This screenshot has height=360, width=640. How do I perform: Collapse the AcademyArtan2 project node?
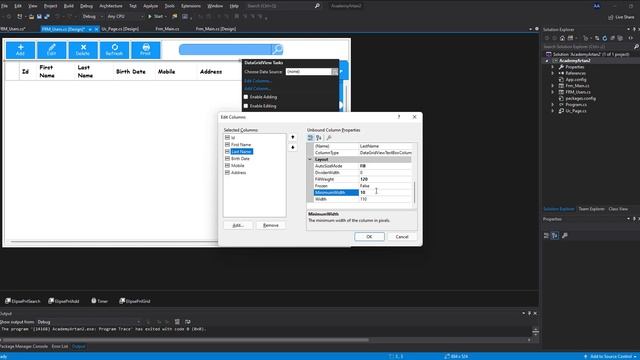(x=547, y=60)
